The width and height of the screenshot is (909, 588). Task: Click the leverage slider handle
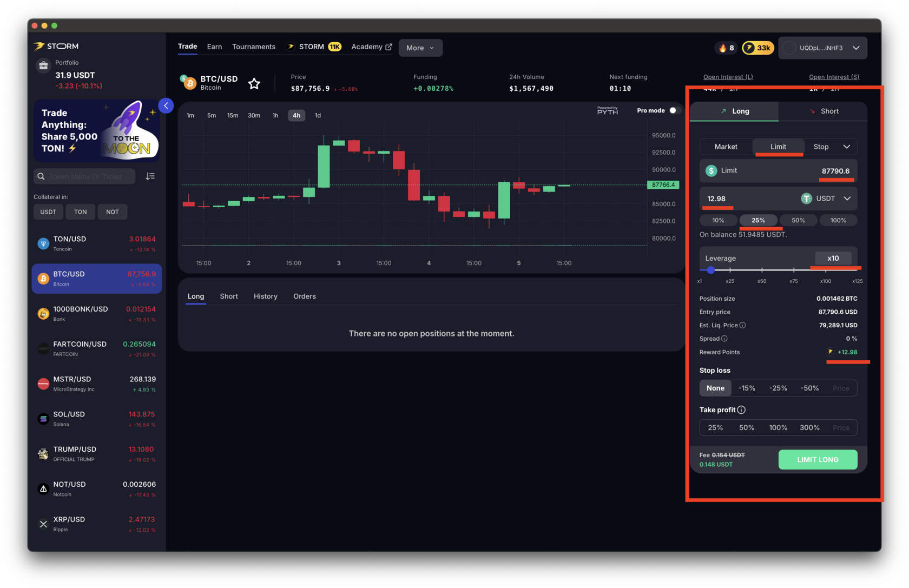711,270
